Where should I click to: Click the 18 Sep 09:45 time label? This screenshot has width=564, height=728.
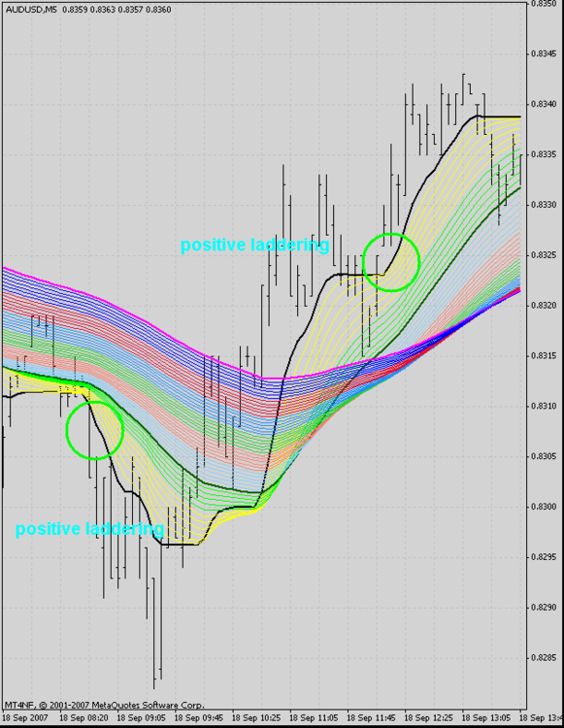(199, 717)
